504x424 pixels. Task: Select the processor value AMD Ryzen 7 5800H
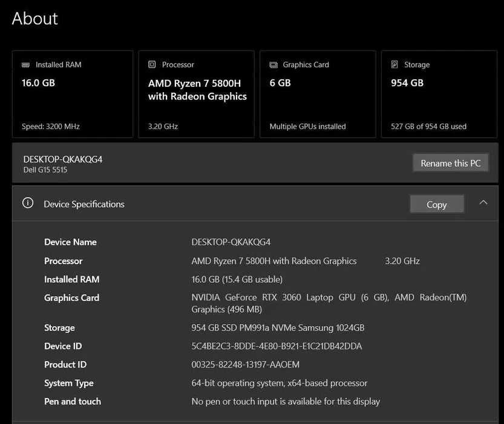point(274,261)
